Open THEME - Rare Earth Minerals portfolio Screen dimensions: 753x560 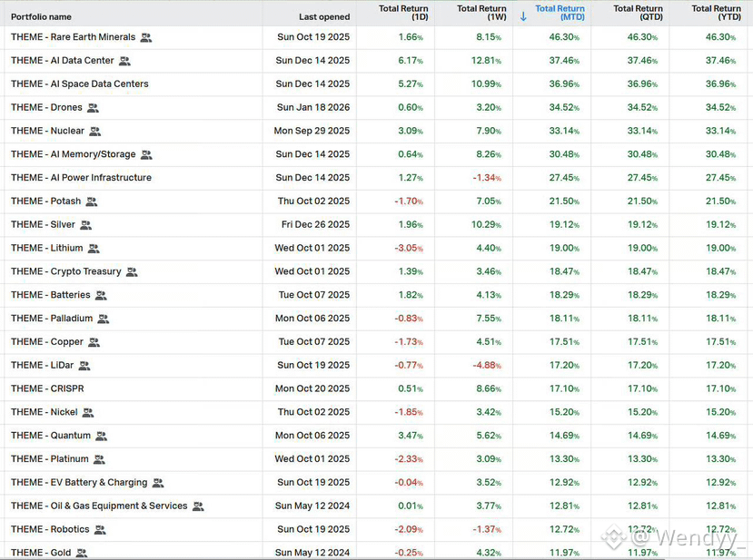click(x=73, y=37)
